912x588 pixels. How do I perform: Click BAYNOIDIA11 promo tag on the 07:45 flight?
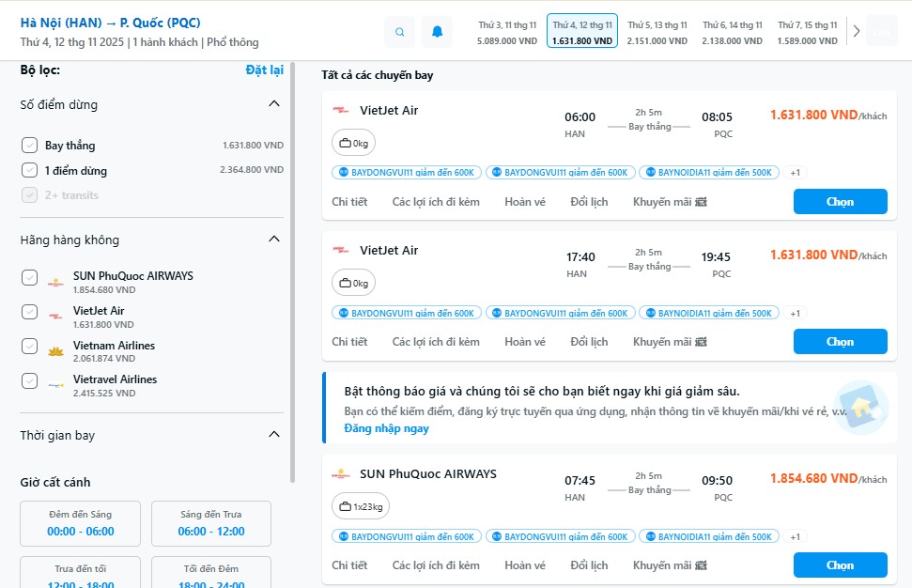tap(708, 537)
